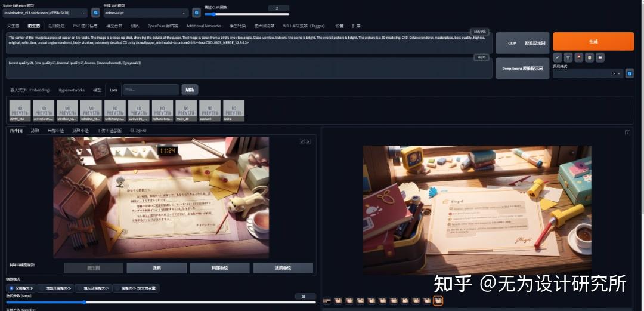Select the chilloutstyle Lora card
Screen dimensions: 644x311
tap(115, 111)
